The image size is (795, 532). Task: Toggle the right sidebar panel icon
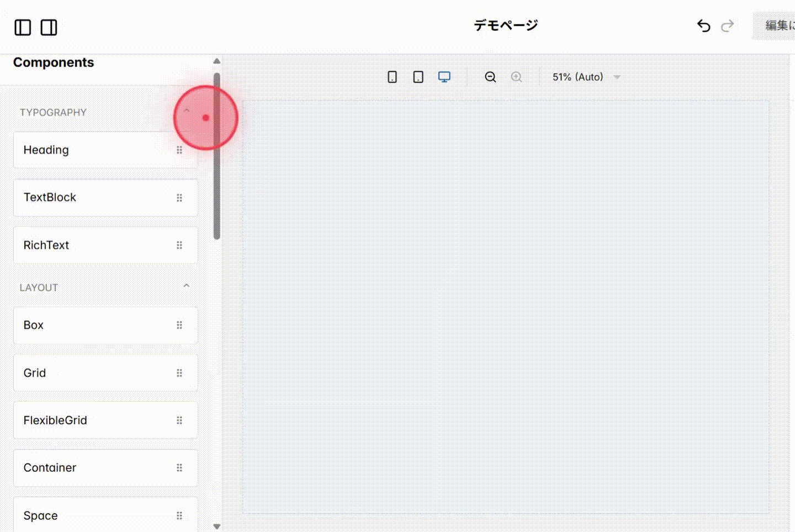click(49, 27)
